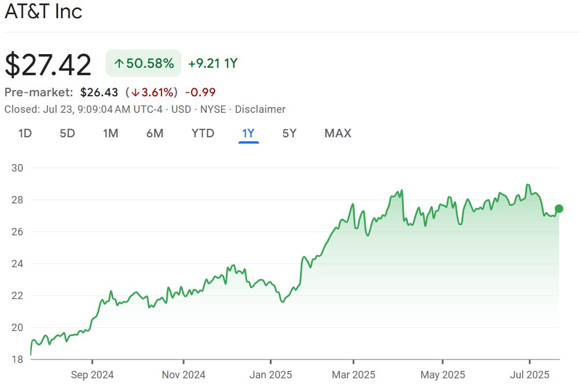579x392 pixels.
Task: Click the 18 price axis label
Action: (17, 359)
